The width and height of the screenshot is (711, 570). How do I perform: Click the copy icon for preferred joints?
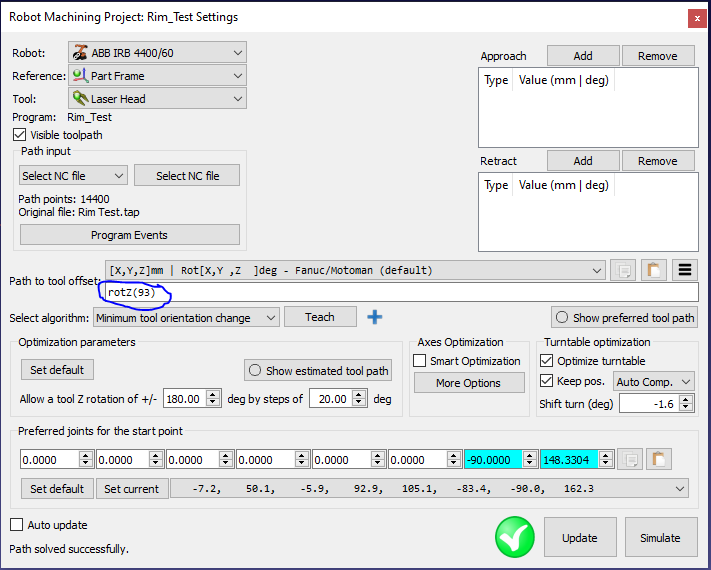point(630,459)
